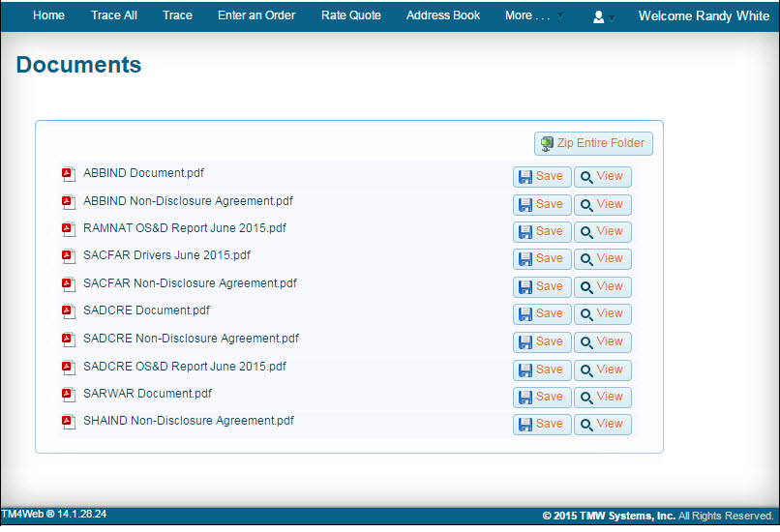Screen dimensions: 780x532
Task: View SADCRE Non-Disclosure Agreement.pdf
Action: [x=602, y=342]
